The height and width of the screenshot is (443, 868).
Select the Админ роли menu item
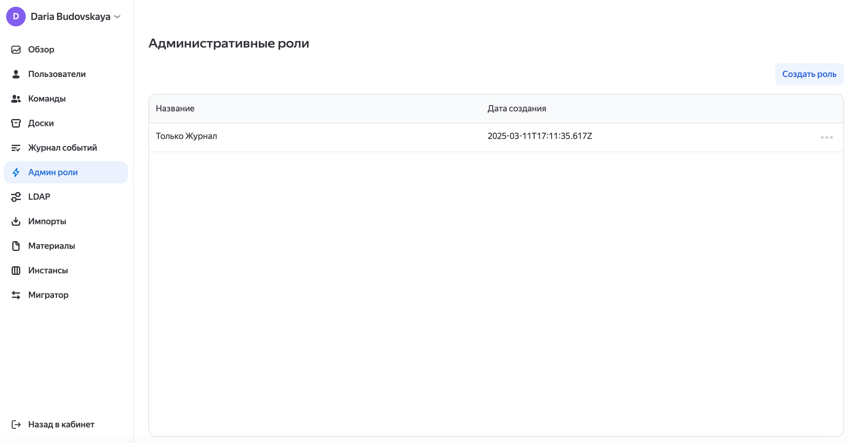tap(66, 172)
